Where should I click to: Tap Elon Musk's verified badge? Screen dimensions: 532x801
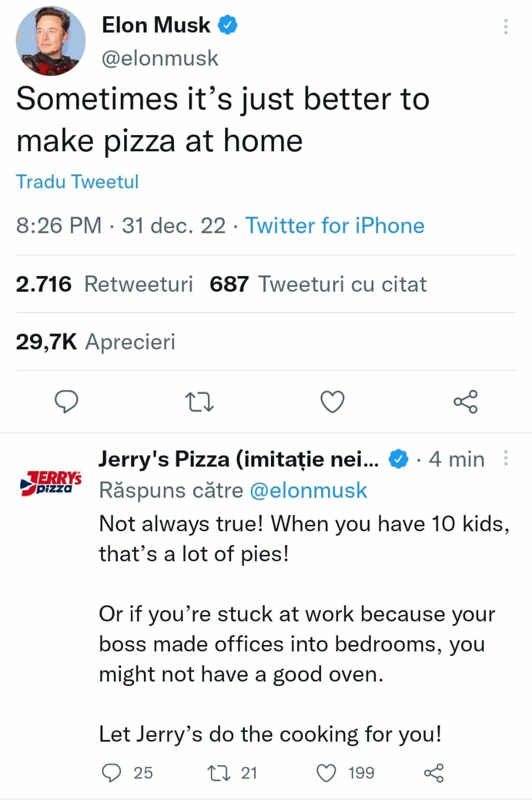coord(228,25)
